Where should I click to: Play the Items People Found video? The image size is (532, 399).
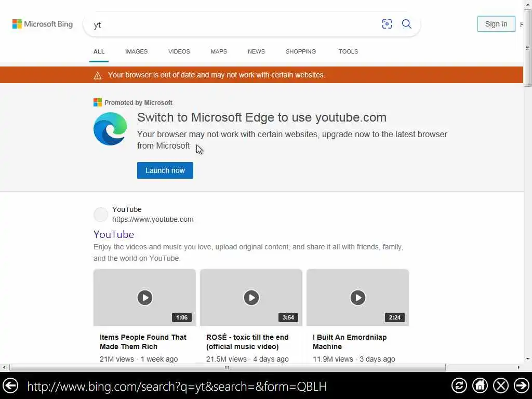pos(145,298)
